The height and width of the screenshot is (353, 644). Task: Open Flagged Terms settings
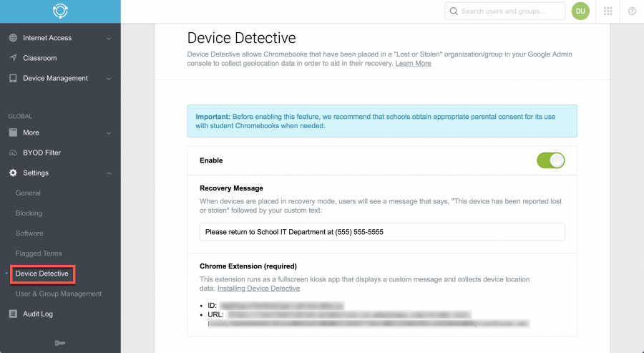39,253
